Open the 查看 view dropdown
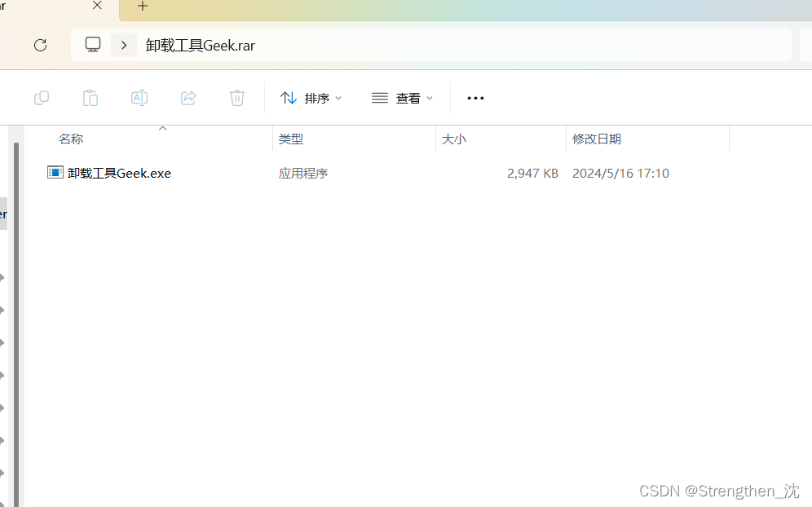This screenshot has height=507, width=812. tap(402, 98)
